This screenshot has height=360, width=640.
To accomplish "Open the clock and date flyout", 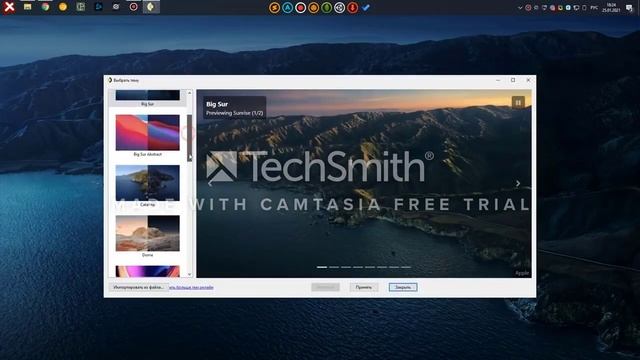I will (x=611, y=8).
